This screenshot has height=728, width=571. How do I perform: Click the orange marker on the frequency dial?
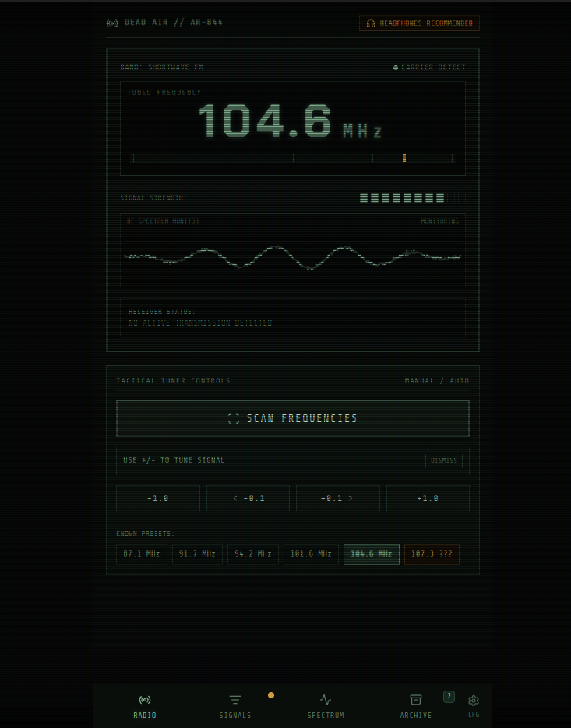404,158
